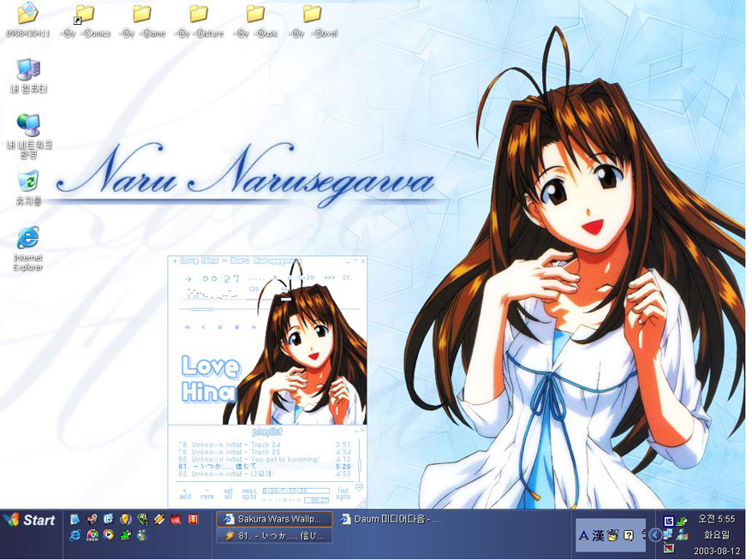
Task: Click the colorful disc quick launch icon
Action: pos(93,535)
